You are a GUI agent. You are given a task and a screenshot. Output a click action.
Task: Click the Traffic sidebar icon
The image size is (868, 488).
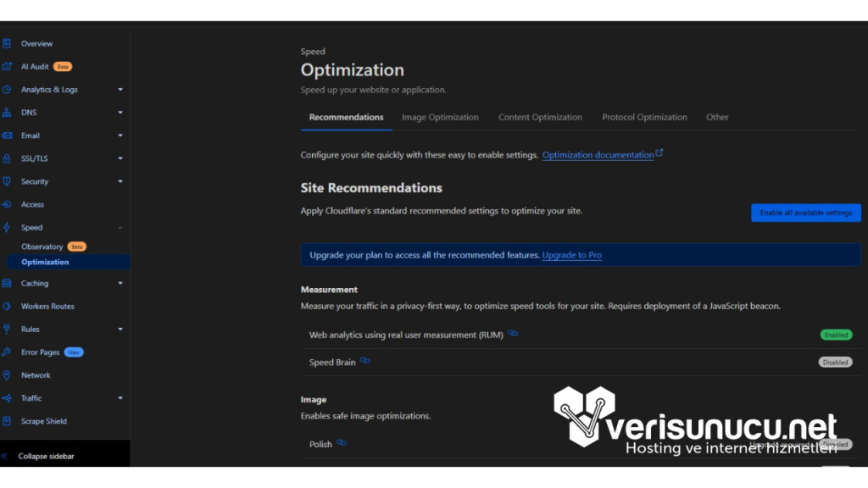coord(7,398)
